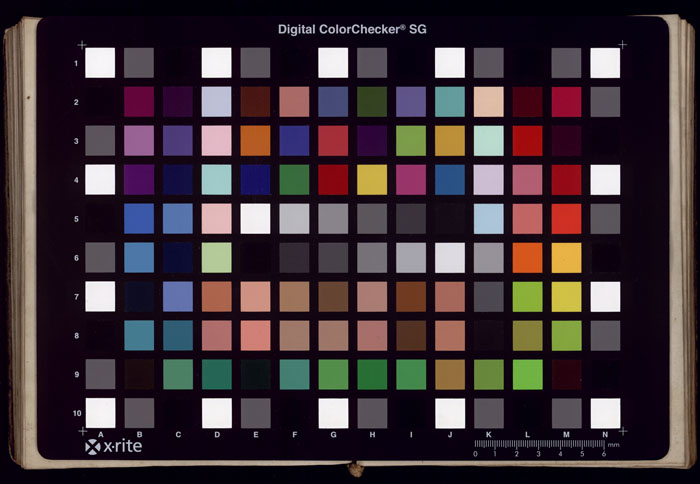Select the lavender patch at K4
Viewport: 700px width, 484px height.
[488, 179]
